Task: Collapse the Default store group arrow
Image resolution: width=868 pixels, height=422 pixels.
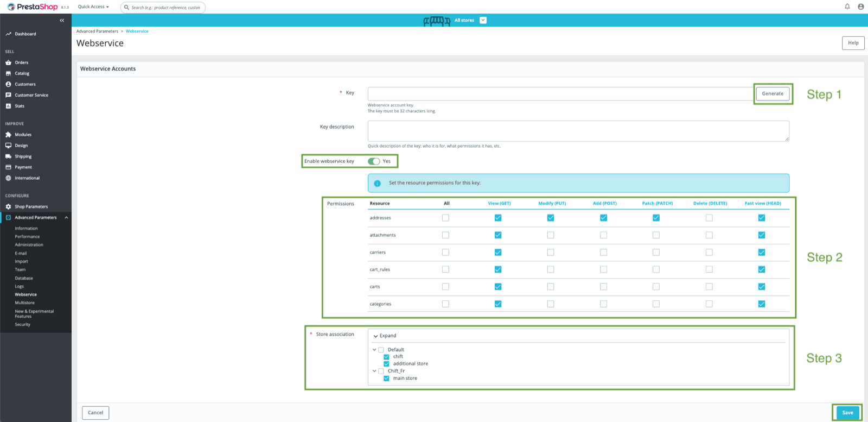Action: point(374,350)
